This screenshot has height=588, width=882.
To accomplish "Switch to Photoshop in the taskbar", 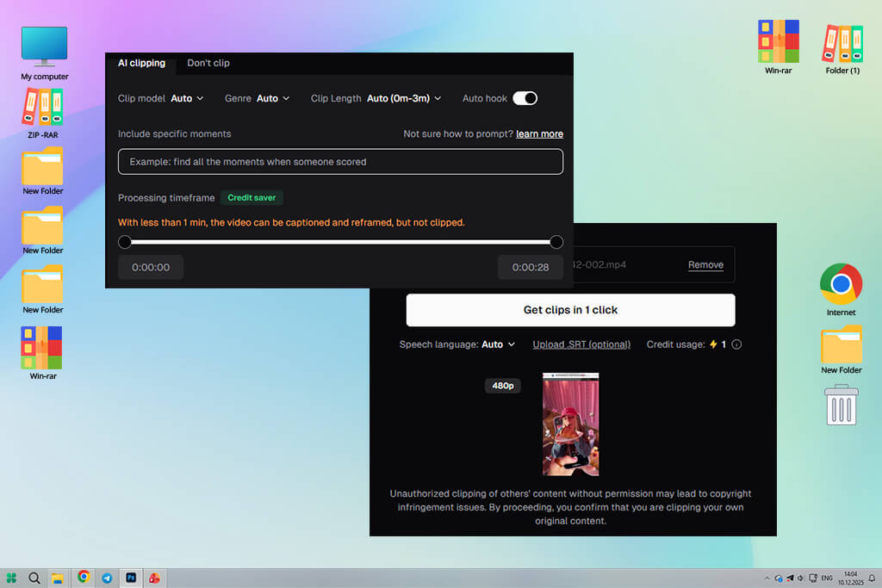I will click(x=131, y=578).
